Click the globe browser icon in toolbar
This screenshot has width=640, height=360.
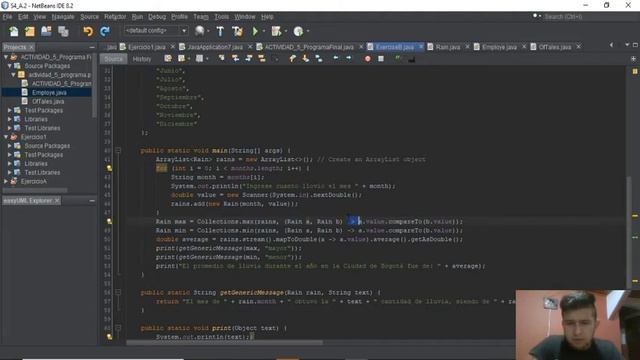pos(200,31)
